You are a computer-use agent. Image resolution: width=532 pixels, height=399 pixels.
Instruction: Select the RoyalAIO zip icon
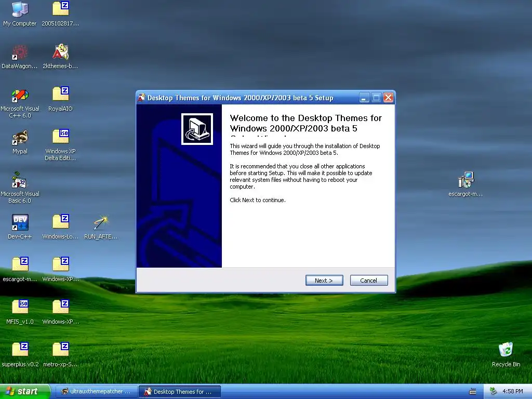click(x=60, y=95)
